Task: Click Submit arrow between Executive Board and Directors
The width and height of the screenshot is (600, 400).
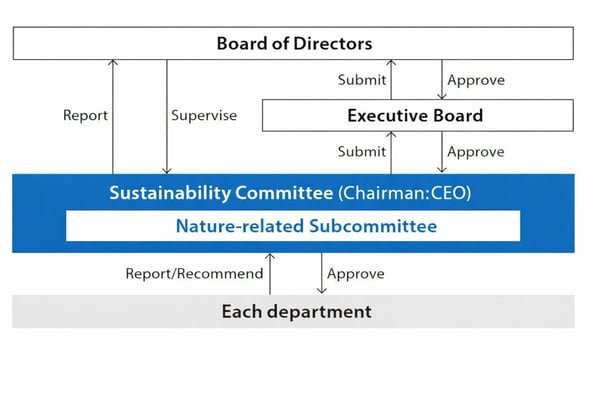Action: (x=392, y=80)
